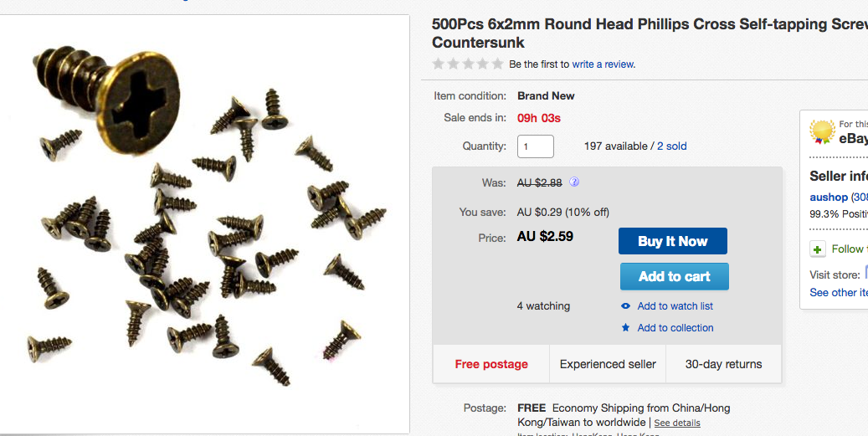868x436 pixels.
Task: Click the See other items link
Action: [838, 293]
